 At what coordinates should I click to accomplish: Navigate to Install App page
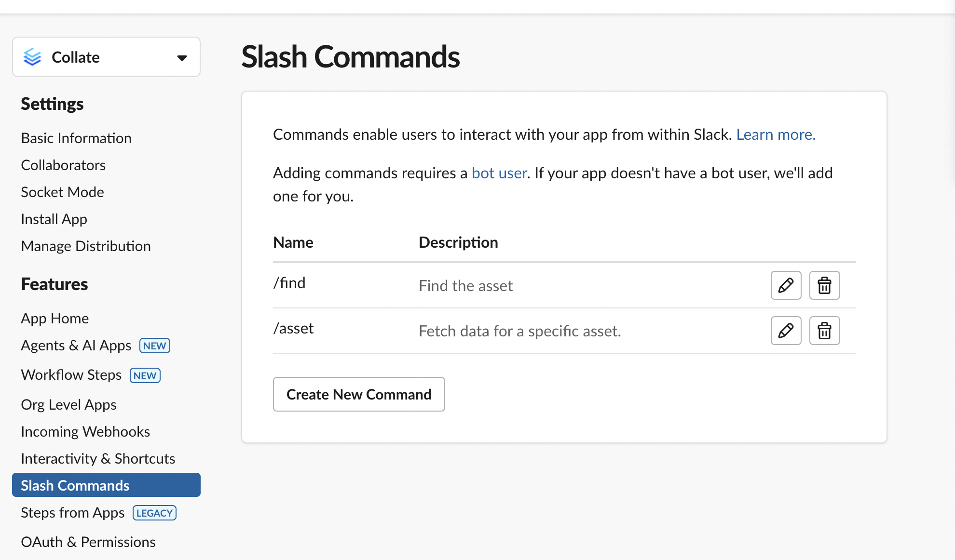(x=54, y=219)
